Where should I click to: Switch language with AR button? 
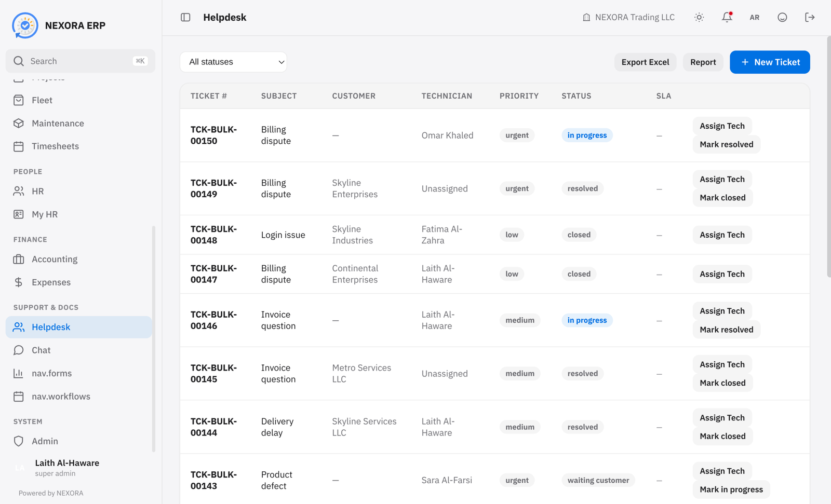[x=755, y=17]
